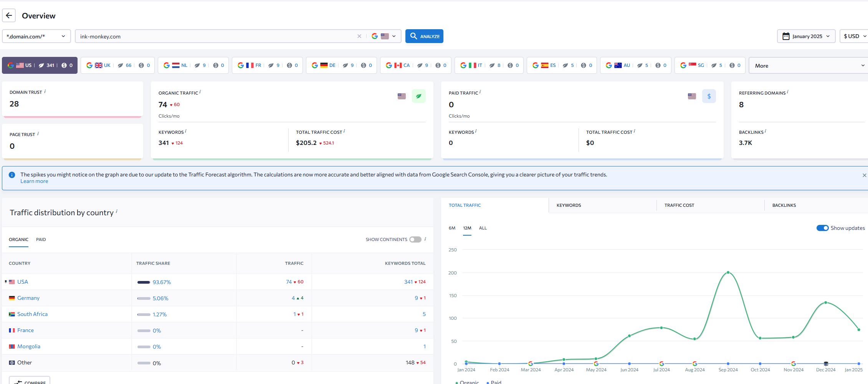The image size is (868, 384).
Task: Open the USD currency dropdown
Action: pyautogui.click(x=855, y=36)
